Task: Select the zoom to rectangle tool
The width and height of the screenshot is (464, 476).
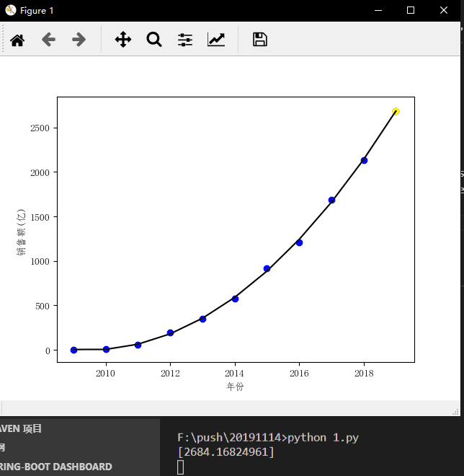Action: [154, 40]
